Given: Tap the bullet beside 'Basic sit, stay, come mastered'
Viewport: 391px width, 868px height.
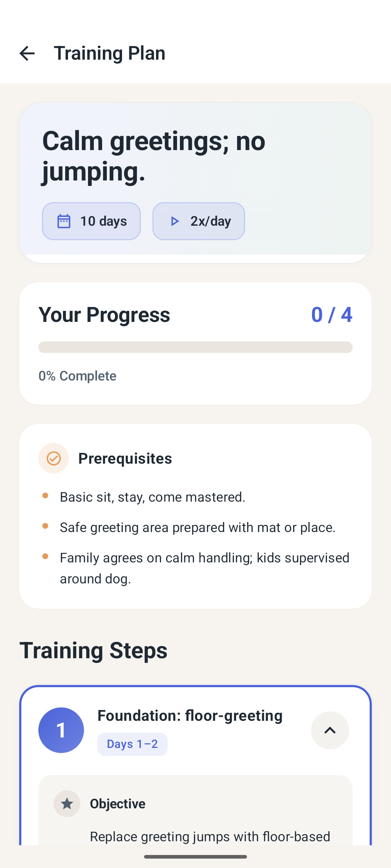Looking at the screenshot, I should coord(46,497).
